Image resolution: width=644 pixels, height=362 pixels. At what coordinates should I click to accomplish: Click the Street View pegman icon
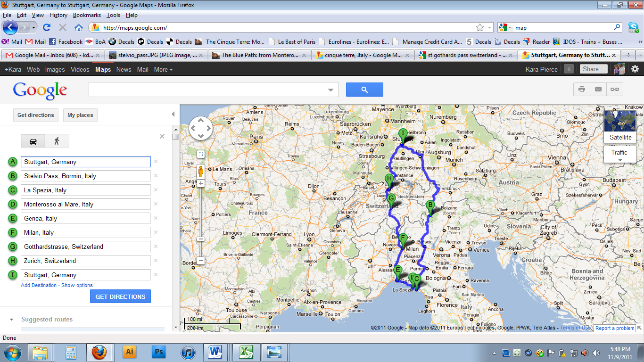201,171
